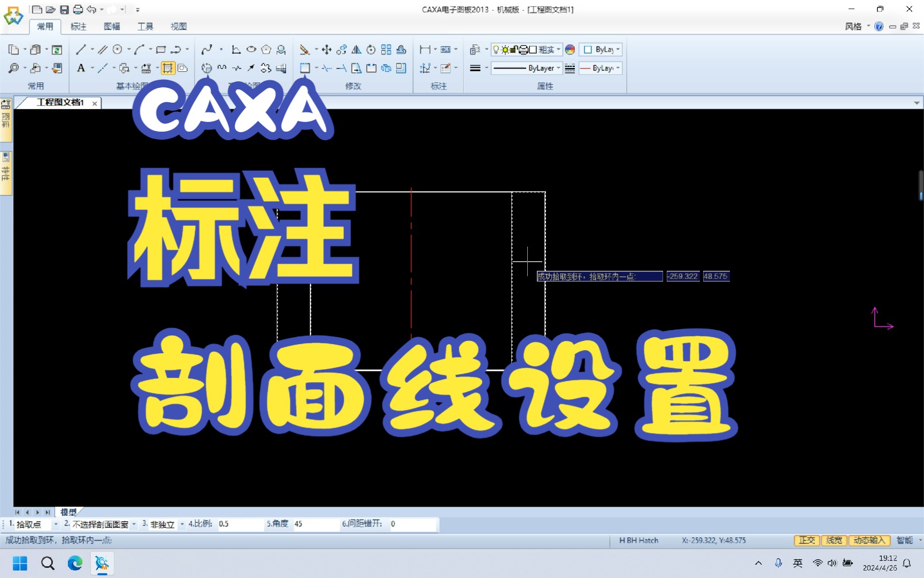Image resolution: width=924 pixels, height=578 pixels.
Task: Open the 粗实 layer dropdown
Action: pos(559,50)
